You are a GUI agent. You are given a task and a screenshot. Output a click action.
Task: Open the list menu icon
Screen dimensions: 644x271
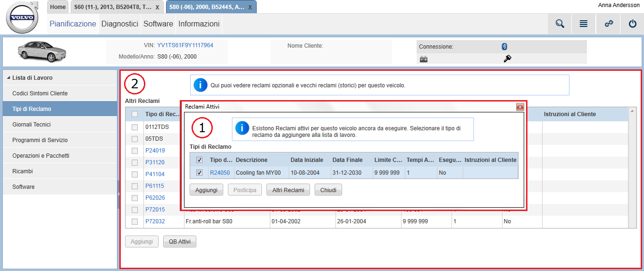pos(584,24)
